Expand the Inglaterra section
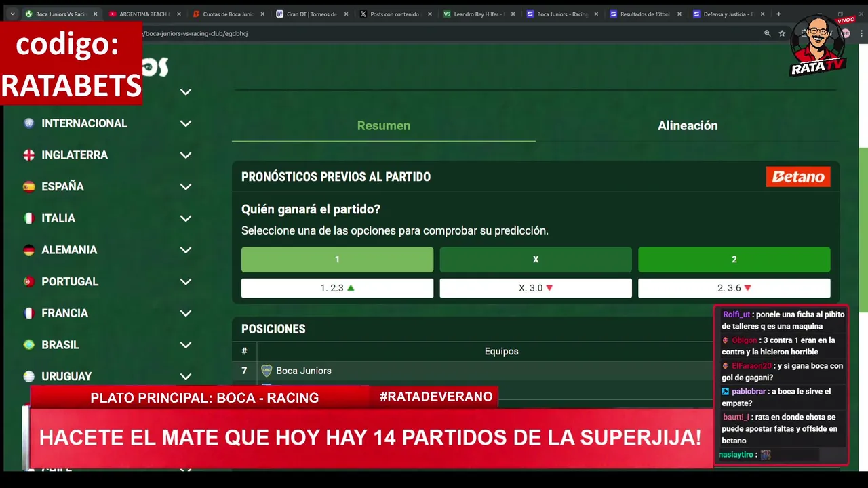The width and height of the screenshot is (868, 488). coord(186,155)
